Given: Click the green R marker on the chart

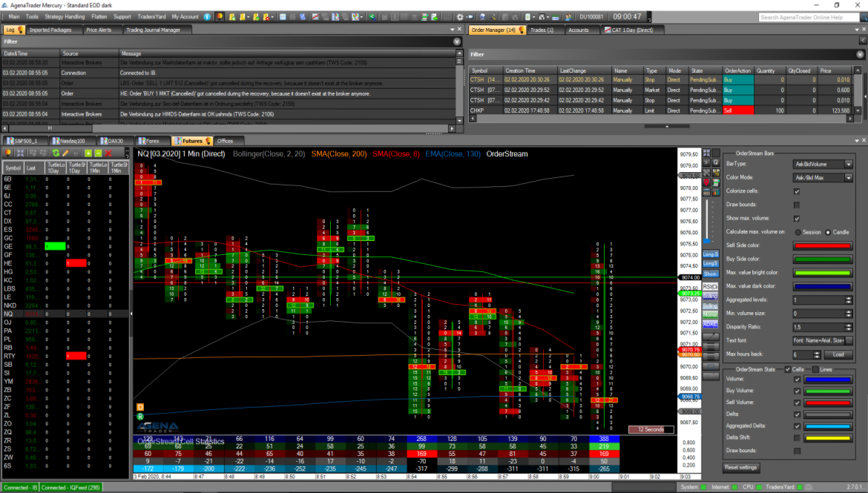Looking at the screenshot, I should (x=140, y=416).
